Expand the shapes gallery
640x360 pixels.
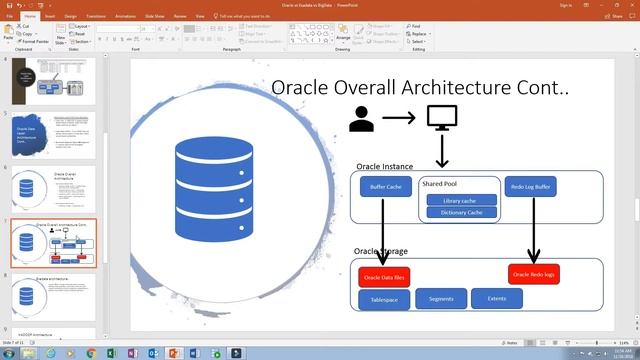(332, 41)
